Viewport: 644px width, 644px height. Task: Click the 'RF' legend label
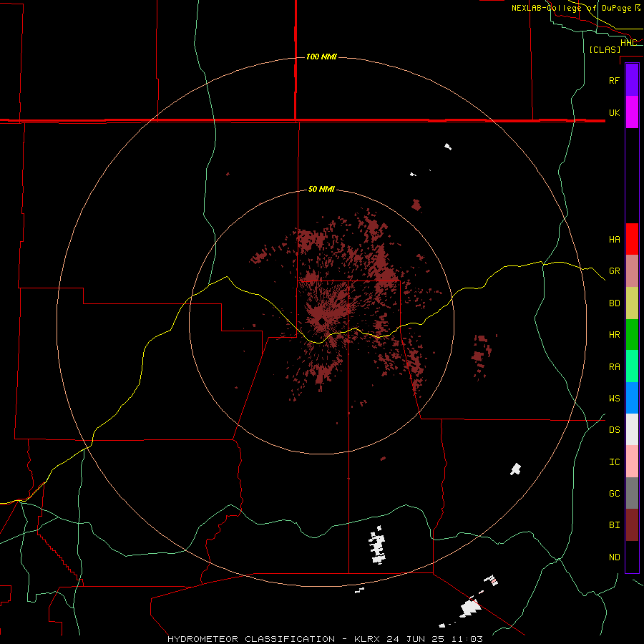pyautogui.click(x=614, y=80)
